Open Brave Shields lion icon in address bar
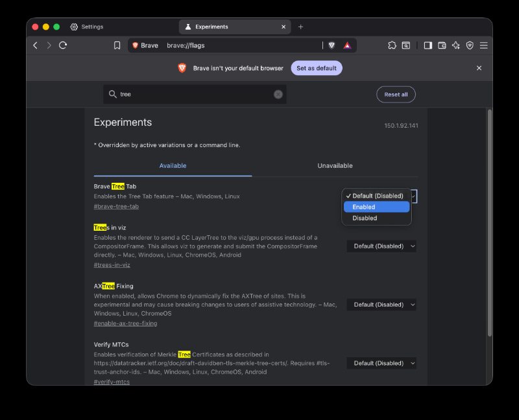Screen dimensions: 519x420 pyautogui.click(x=332, y=45)
